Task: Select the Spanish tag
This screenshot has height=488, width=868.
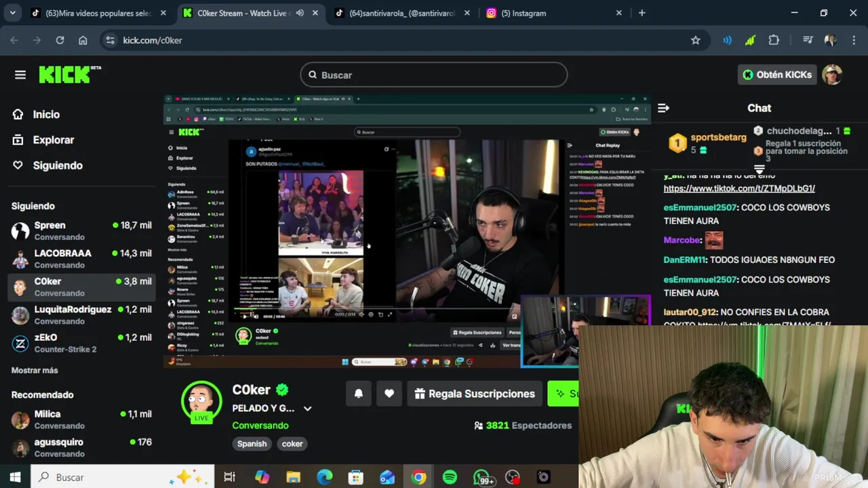Action: 252,444
